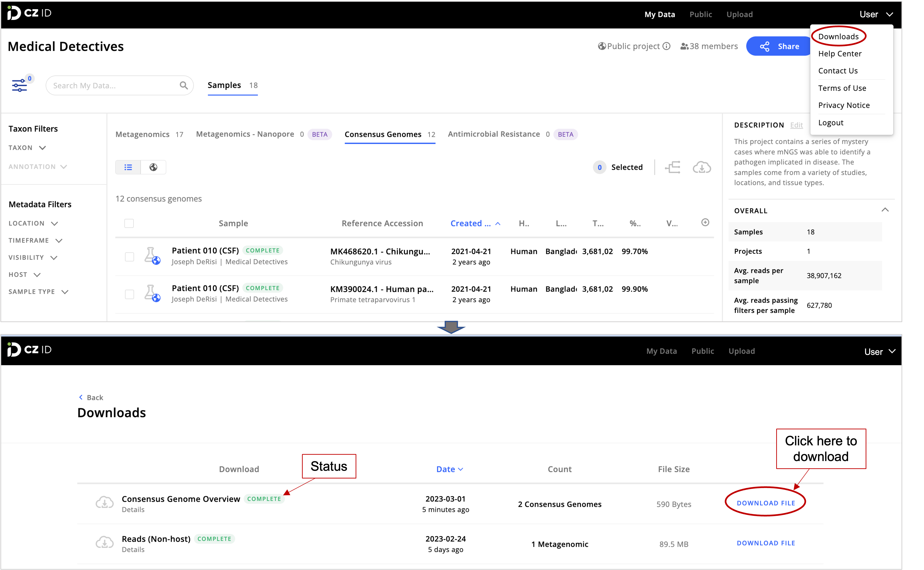Click the search magnifier icon

pyautogui.click(x=183, y=85)
